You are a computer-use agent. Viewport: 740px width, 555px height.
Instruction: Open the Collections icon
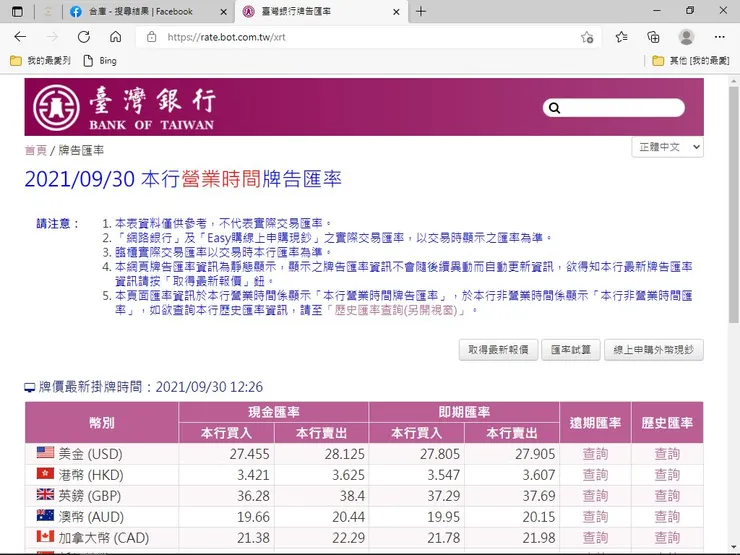[654, 37]
